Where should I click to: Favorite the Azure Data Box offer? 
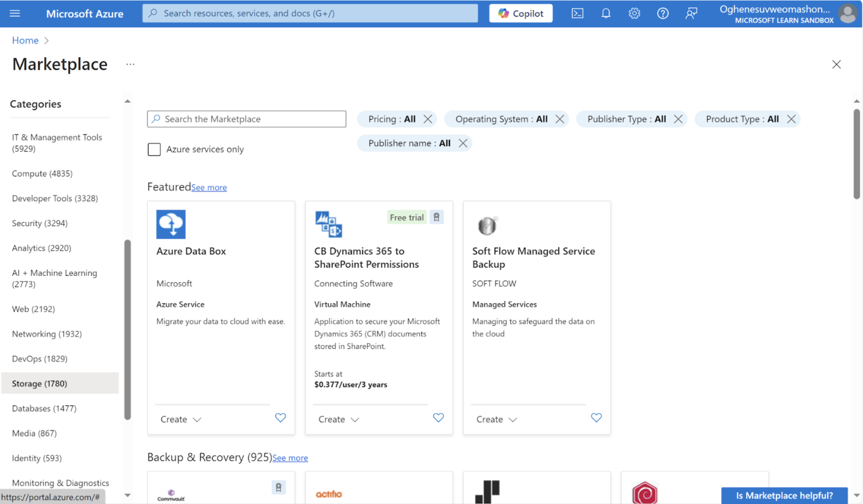click(280, 418)
